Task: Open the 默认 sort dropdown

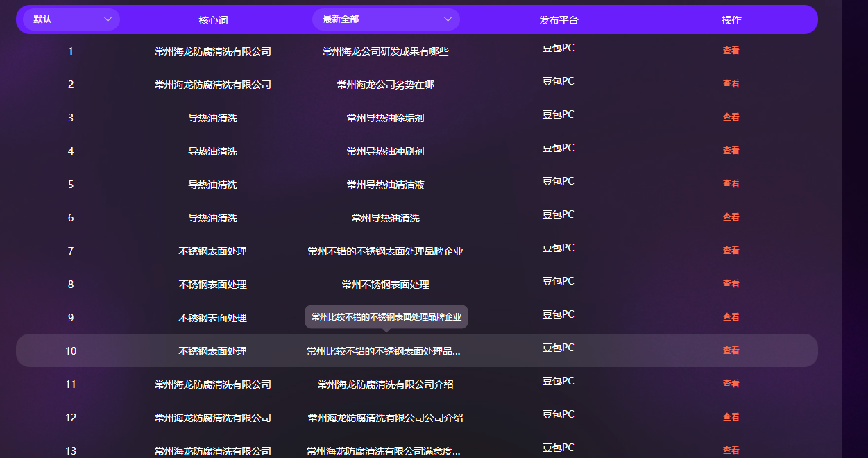Action: point(71,19)
